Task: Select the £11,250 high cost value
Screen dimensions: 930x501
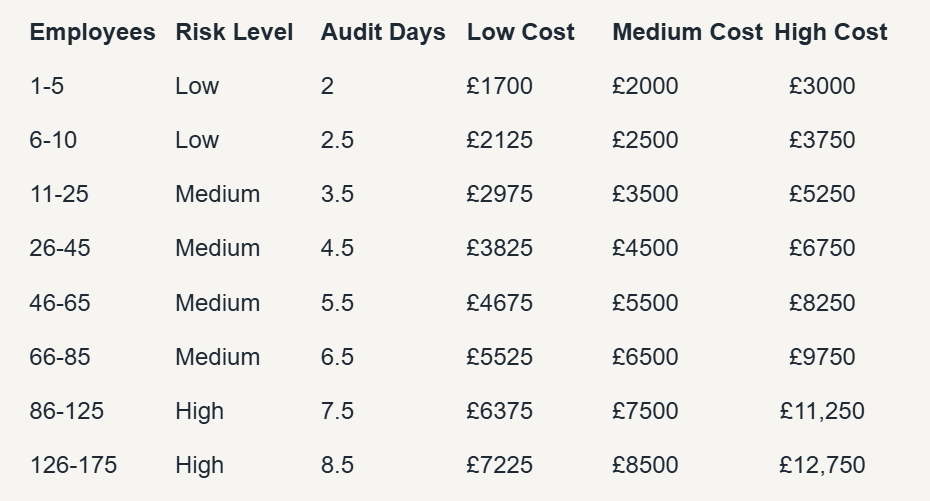Action: [x=822, y=411]
